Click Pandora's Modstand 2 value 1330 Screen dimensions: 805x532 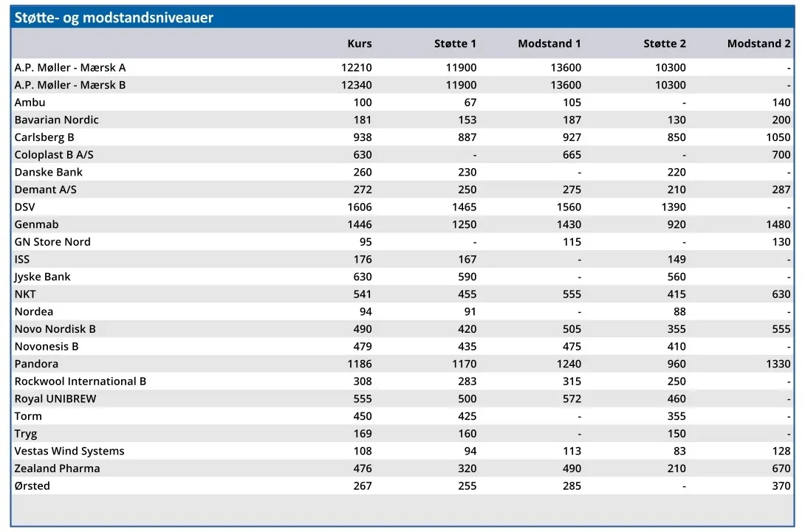(x=778, y=364)
